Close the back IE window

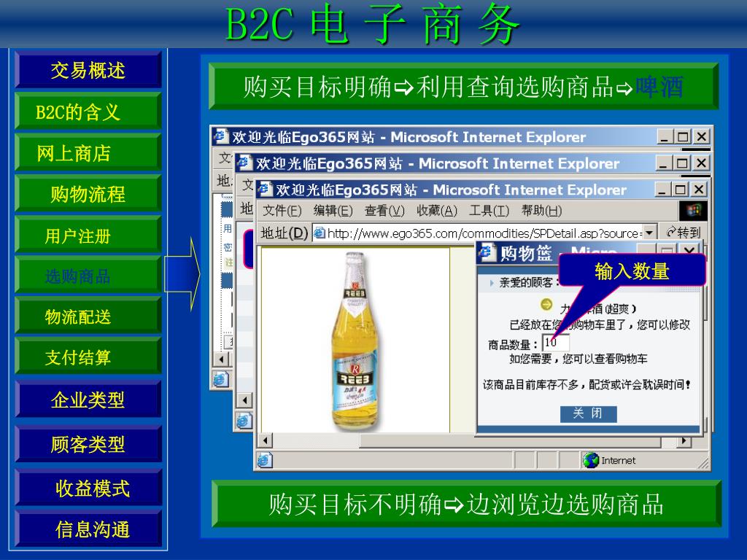(x=702, y=137)
